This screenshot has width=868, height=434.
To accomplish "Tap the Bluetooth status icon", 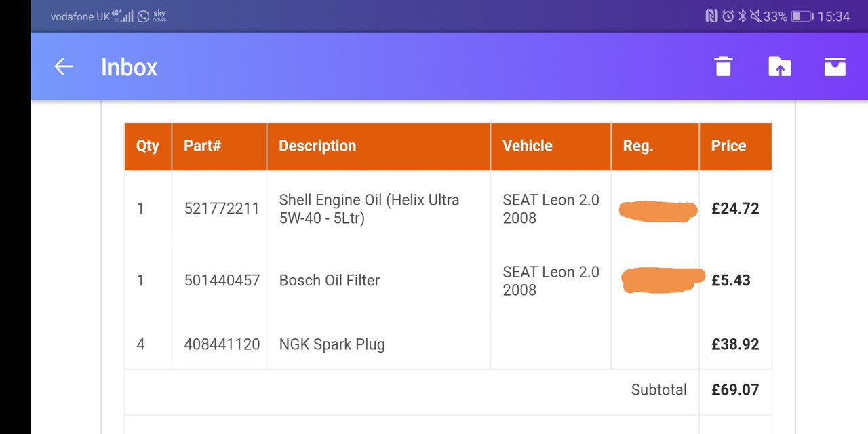I will [742, 16].
